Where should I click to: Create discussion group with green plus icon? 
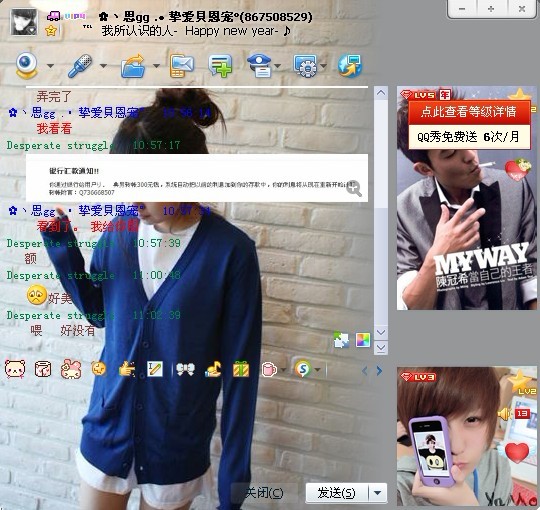point(220,65)
